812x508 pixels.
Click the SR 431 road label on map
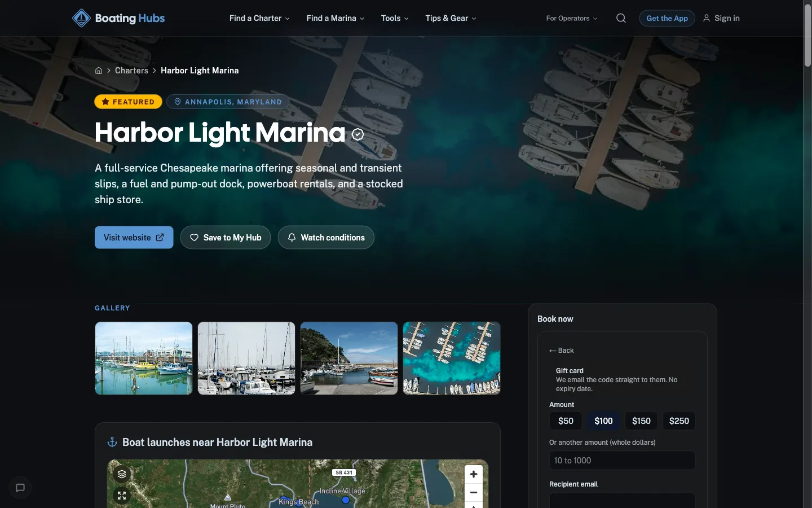tap(344, 472)
